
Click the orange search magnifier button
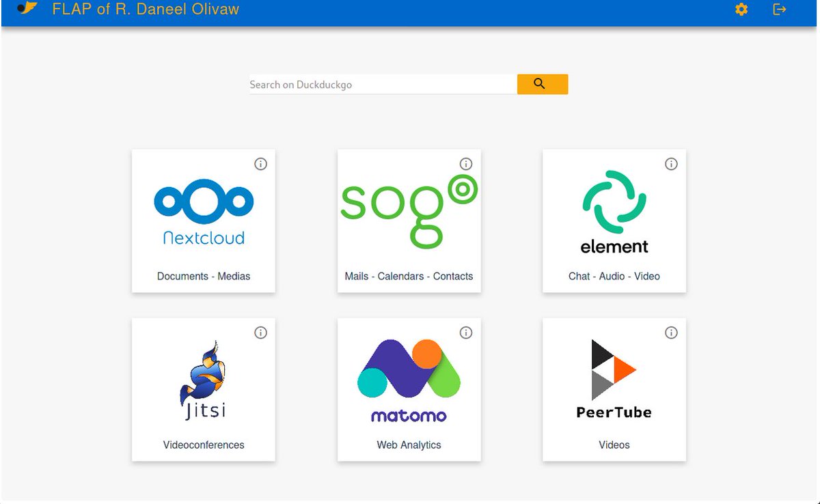543,84
